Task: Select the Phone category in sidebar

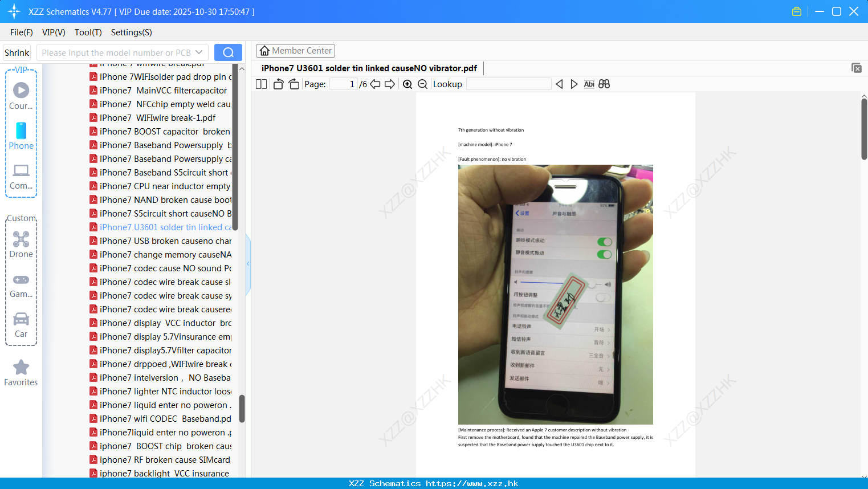Action: [21, 136]
